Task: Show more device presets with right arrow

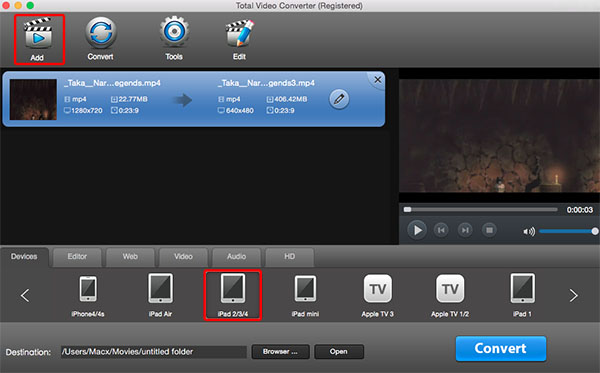Action: 573,295
